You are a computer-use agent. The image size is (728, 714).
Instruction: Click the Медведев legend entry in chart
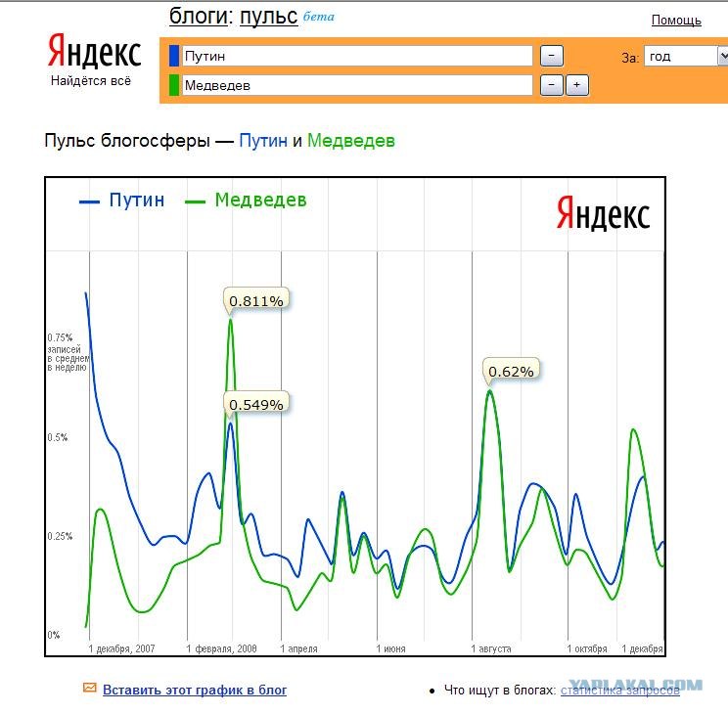[x=246, y=201]
